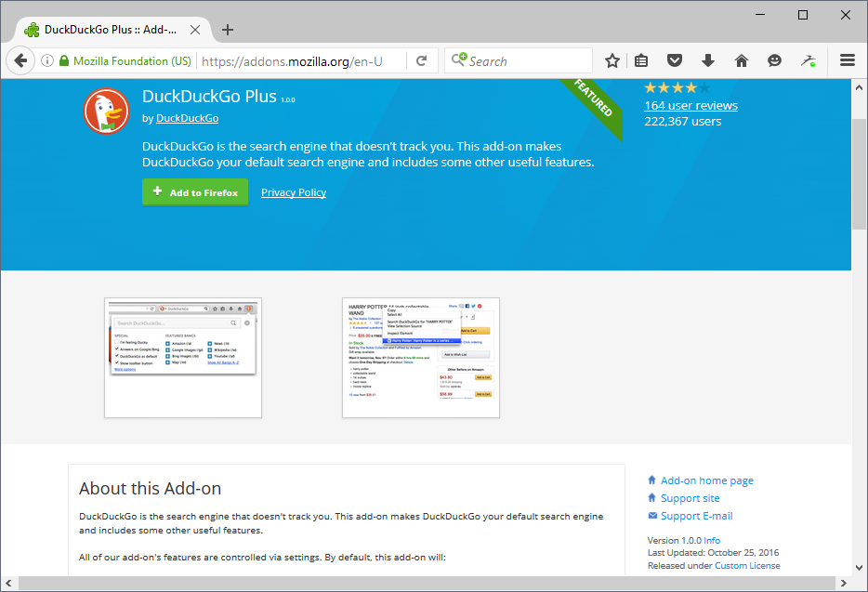Open the Hello chat smiley icon
The image size is (868, 592).
pyautogui.click(x=774, y=60)
